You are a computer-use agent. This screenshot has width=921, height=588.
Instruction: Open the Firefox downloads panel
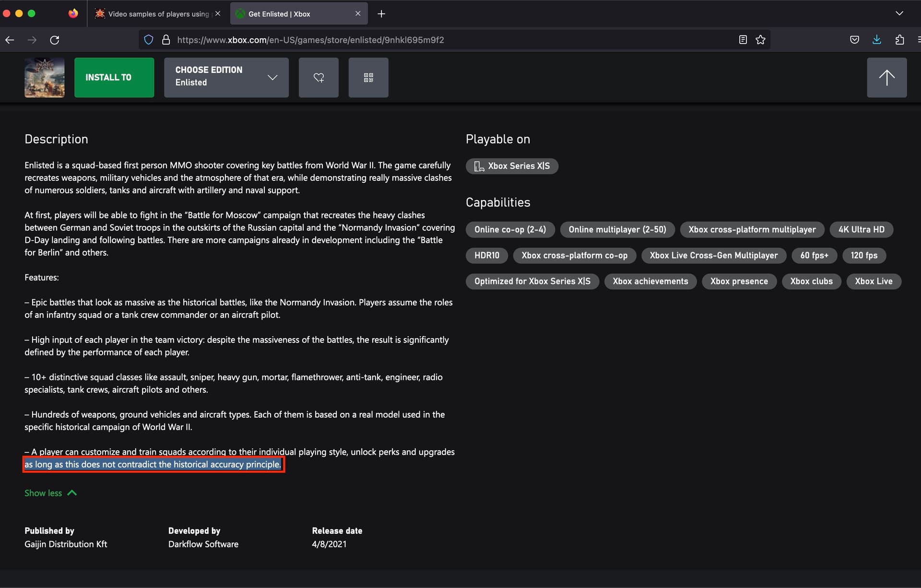pyautogui.click(x=877, y=40)
